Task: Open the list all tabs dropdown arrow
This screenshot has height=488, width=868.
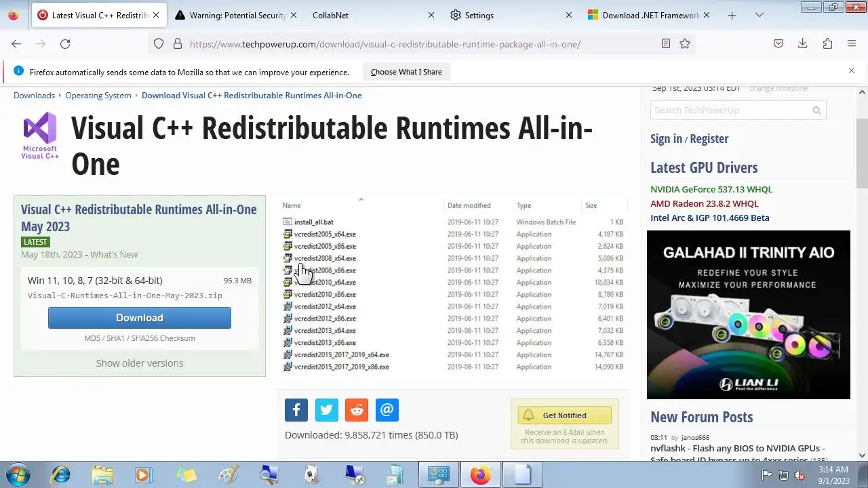Action: (x=759, y=15)
